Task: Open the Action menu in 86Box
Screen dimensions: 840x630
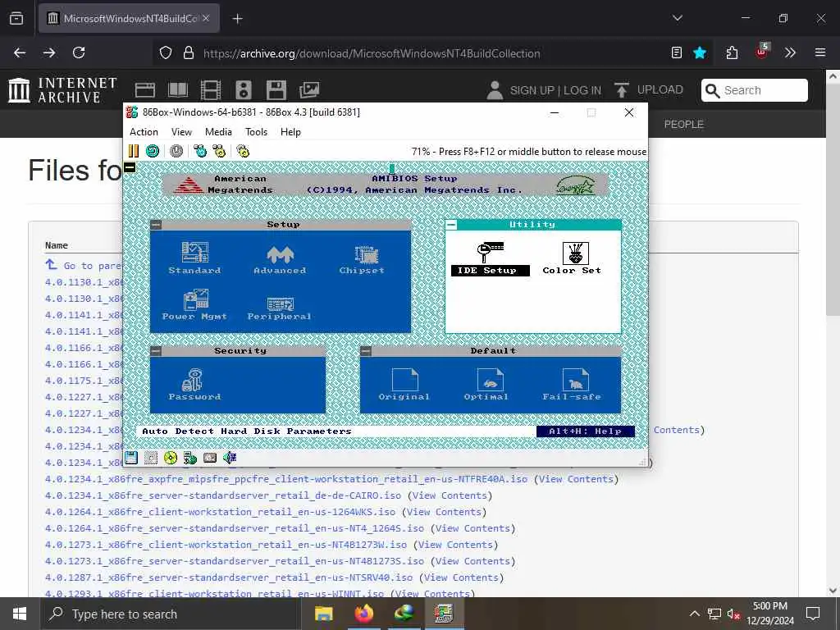Action: (x=144, y=132)
